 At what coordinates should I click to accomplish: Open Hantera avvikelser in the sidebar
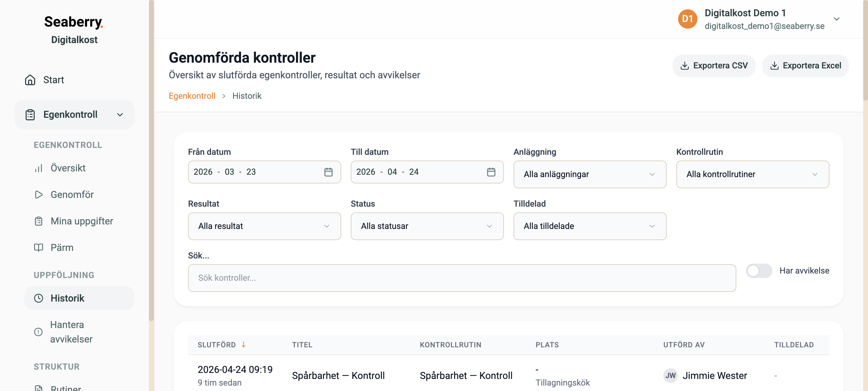[79, 332]
